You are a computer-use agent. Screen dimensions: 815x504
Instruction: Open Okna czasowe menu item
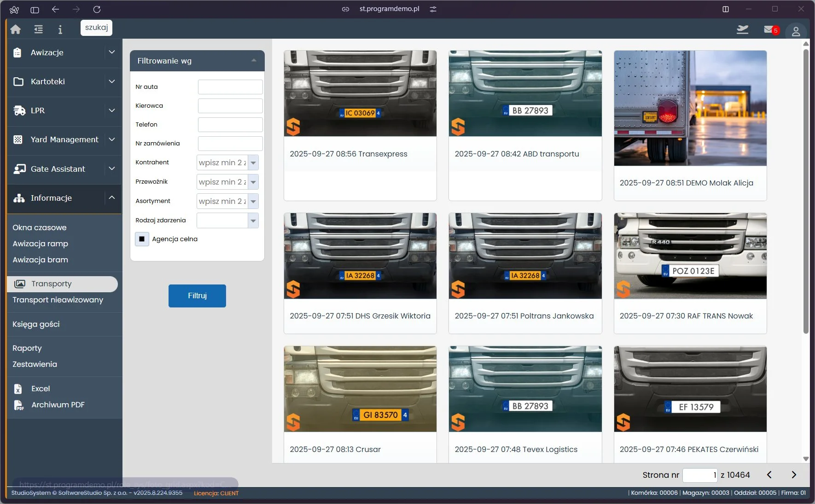point(40,227)
